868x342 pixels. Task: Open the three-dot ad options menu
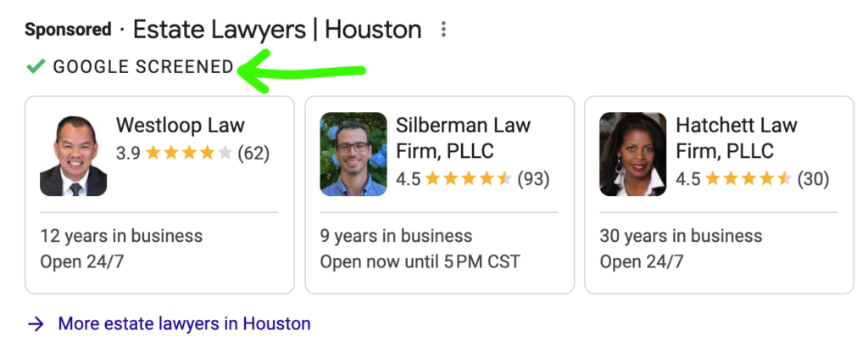[442, 30]
